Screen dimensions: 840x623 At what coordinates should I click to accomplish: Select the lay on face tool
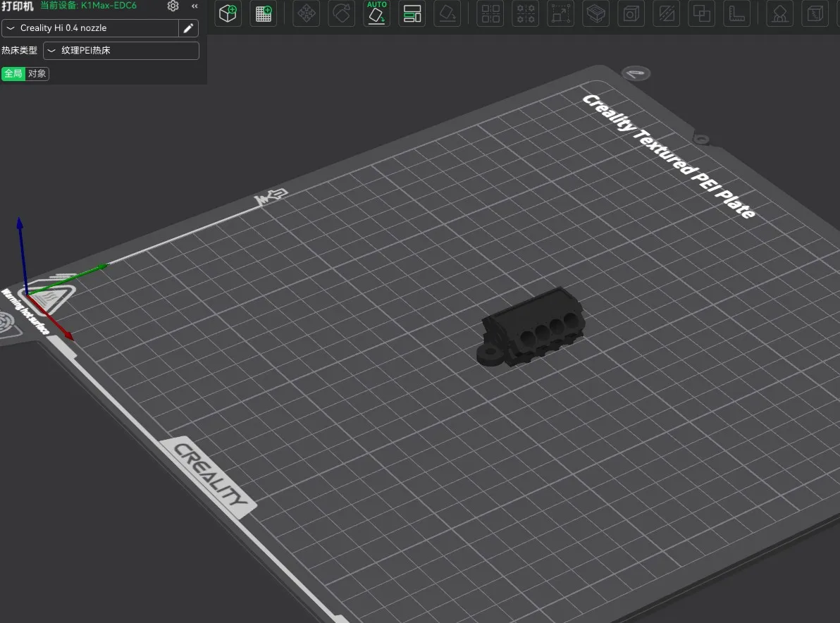coord(447,13)
